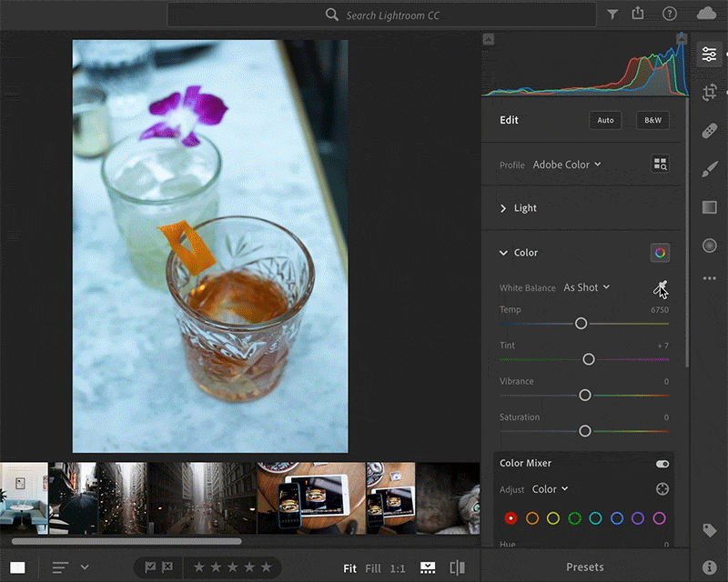Click the Search Lightroom CC field
Screen dimensions: 728x582
point(381,15)
